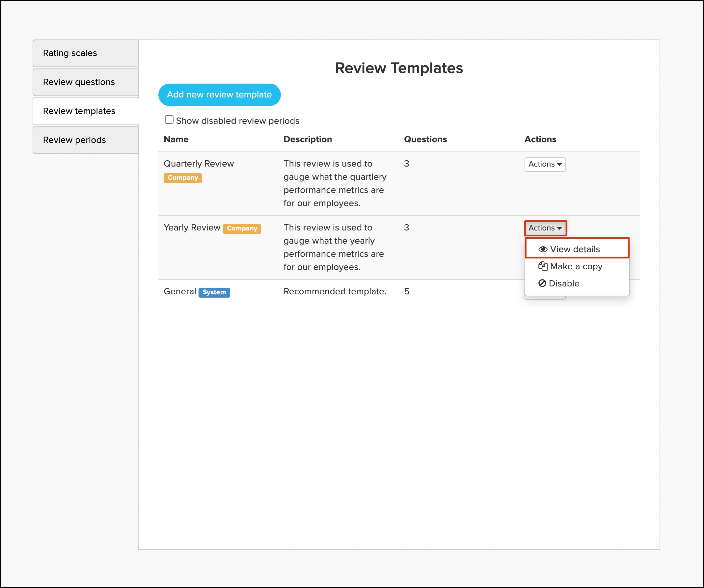Click the copy icon beside Make a copy
Screen dimensions: 704x588
[542, 266]
